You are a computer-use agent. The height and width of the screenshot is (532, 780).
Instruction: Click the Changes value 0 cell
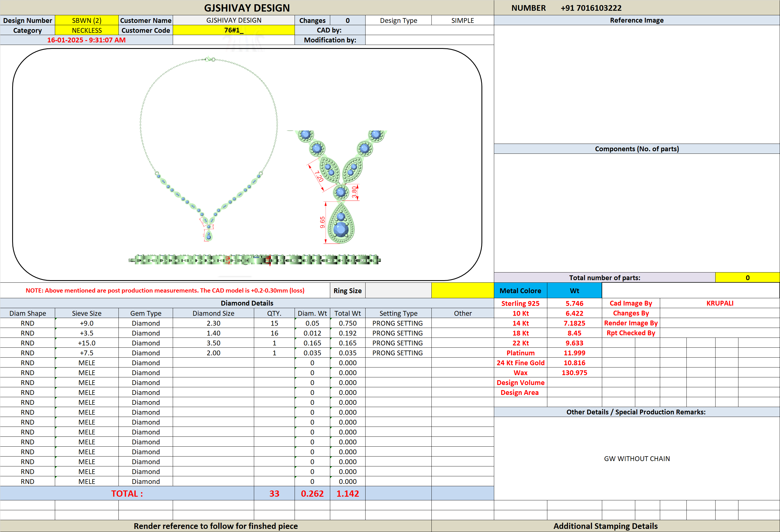coord(347,20)
